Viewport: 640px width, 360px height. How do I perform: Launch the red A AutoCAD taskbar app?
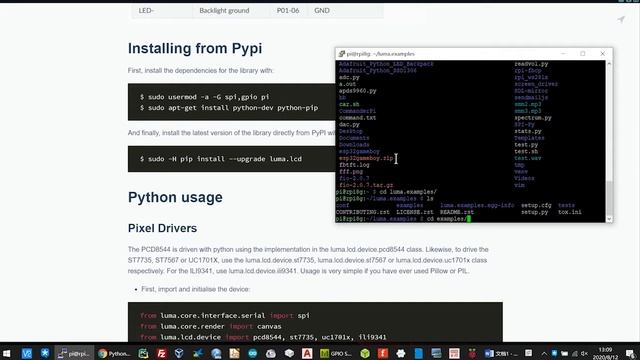(x=307, y=353)
